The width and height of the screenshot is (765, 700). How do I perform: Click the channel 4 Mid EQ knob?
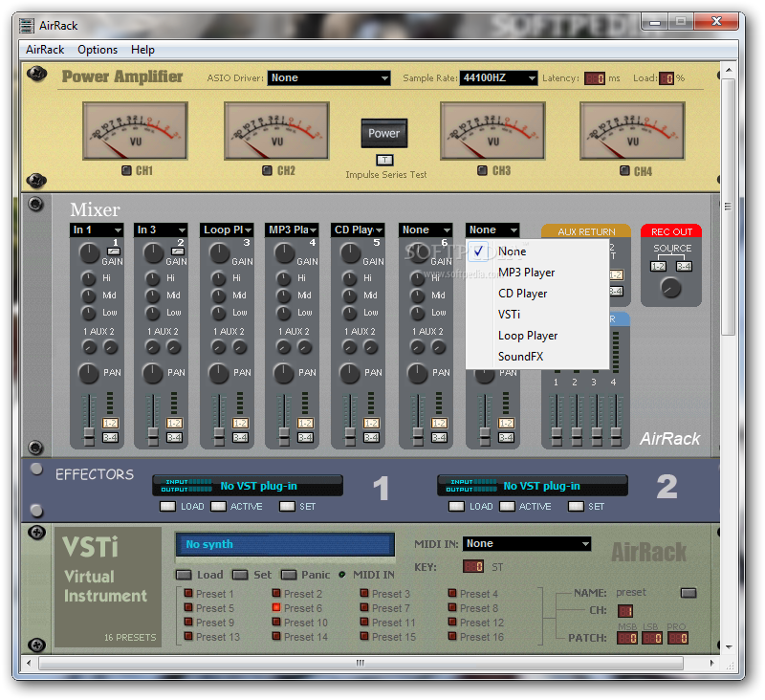pos(284,295)
